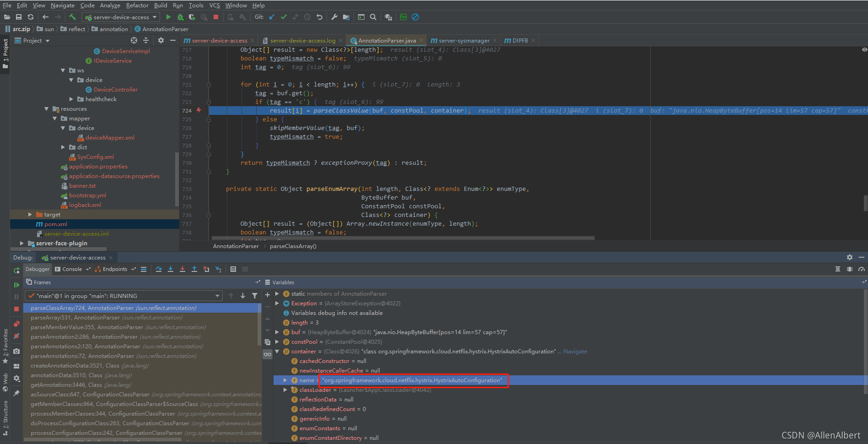Image resolution: width=868 pixels, height=444 pixels.
Task: Switch to the server-device-access.log editor tab
Action: tap(302, 40)
